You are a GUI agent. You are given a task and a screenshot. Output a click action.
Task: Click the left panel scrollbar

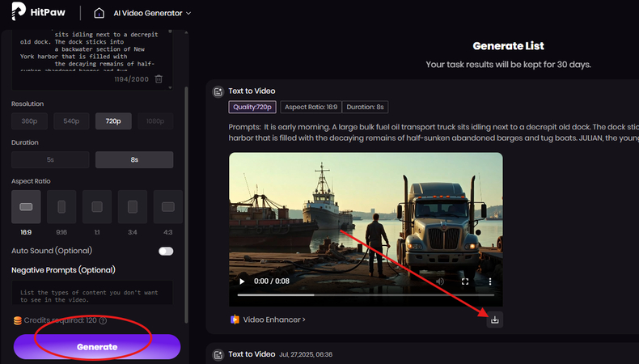tap(187, 204)
